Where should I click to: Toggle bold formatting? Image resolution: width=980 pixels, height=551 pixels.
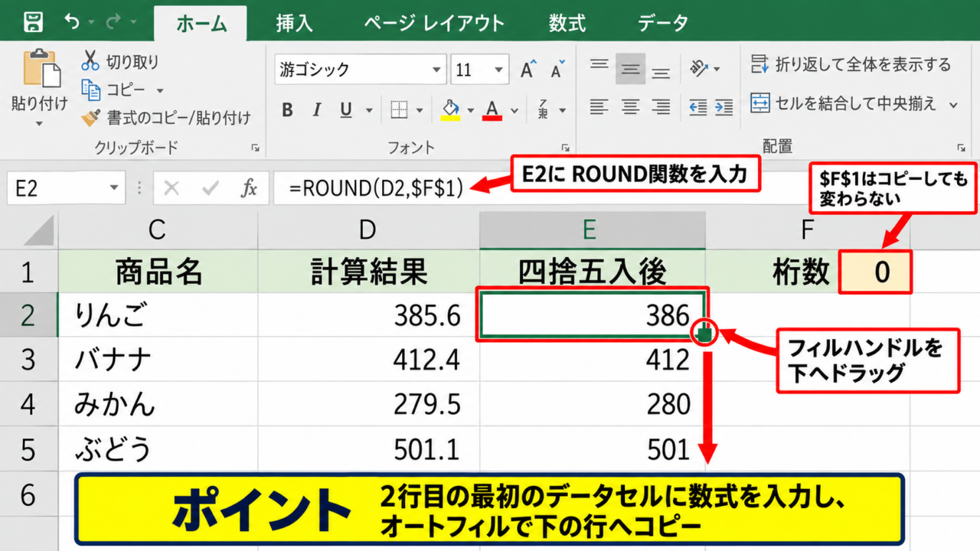pos(287,110)
